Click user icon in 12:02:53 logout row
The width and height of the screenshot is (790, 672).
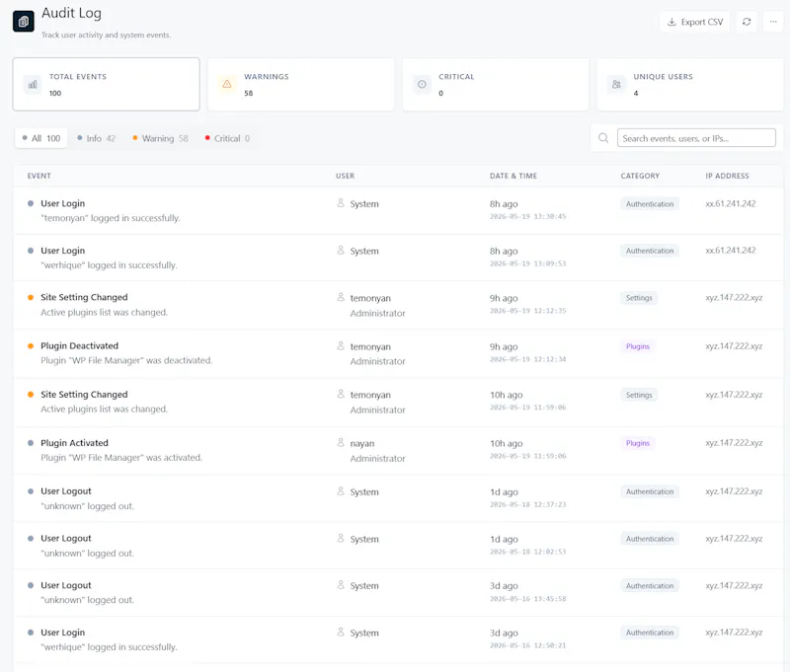coord(341,538)
